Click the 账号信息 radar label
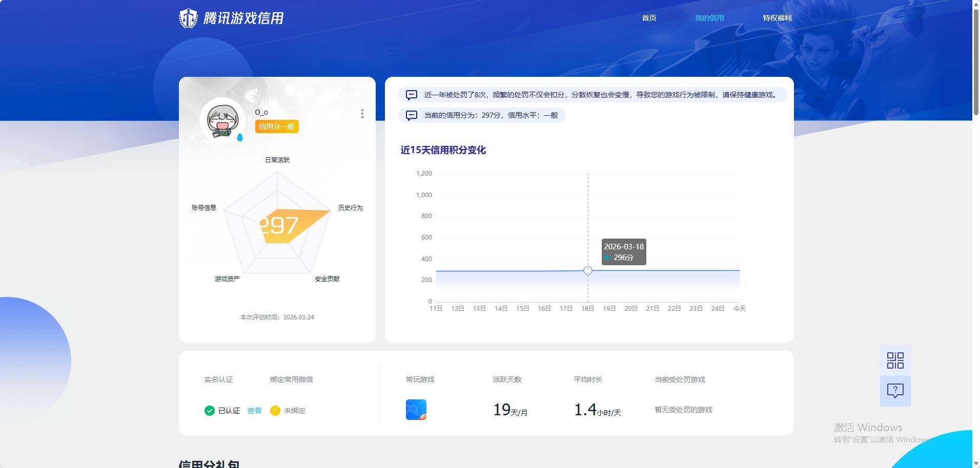The image size is (980, 468). (x=204, y=207)
